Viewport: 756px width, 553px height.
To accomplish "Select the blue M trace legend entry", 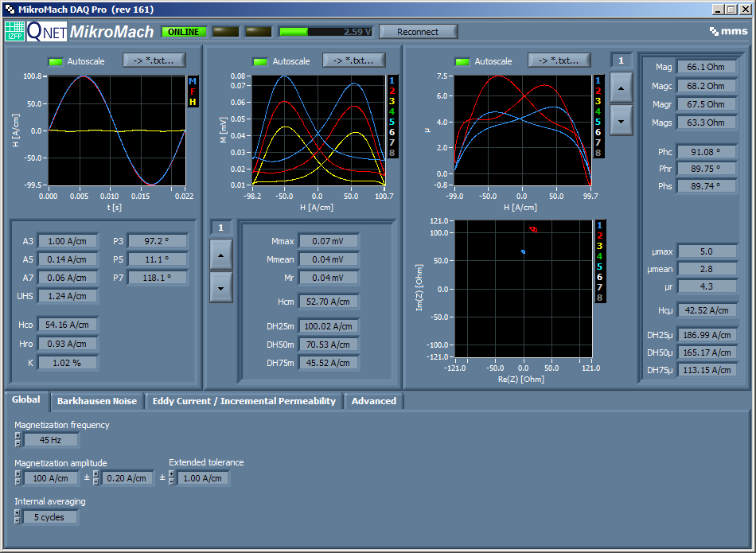I will pos(193,81).
